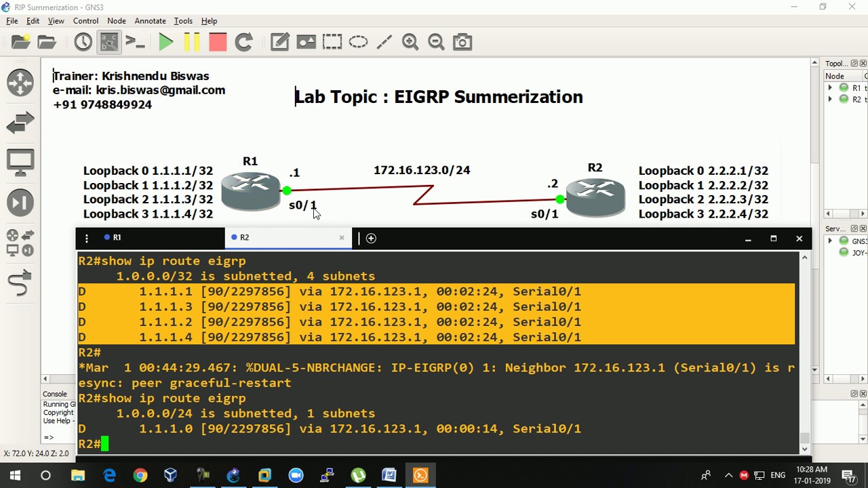Select the Add a link cable icon

20,283
